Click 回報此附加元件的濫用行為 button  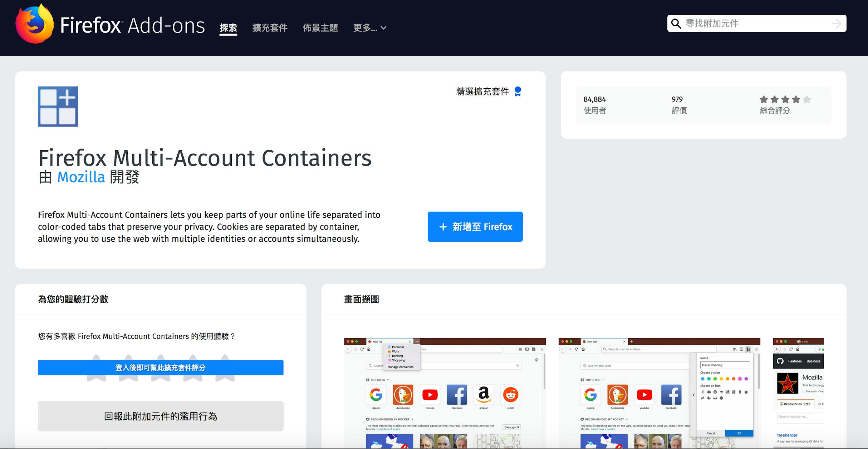[x=161, y=416]
